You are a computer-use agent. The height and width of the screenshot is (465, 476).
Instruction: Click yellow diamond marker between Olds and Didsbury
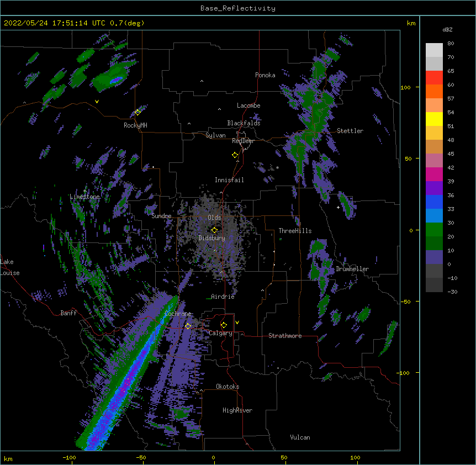[x=214, y=230]
